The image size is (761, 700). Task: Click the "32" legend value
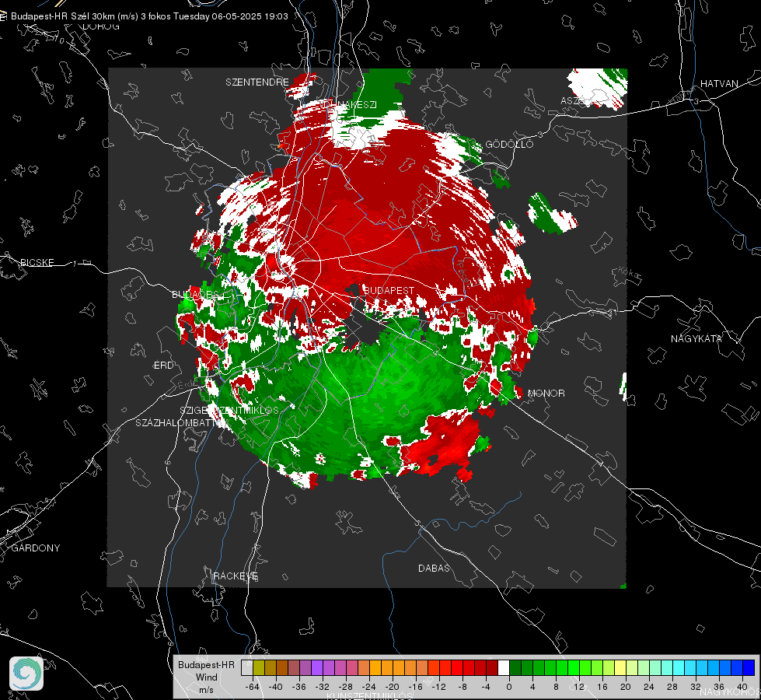click(696, 687)
